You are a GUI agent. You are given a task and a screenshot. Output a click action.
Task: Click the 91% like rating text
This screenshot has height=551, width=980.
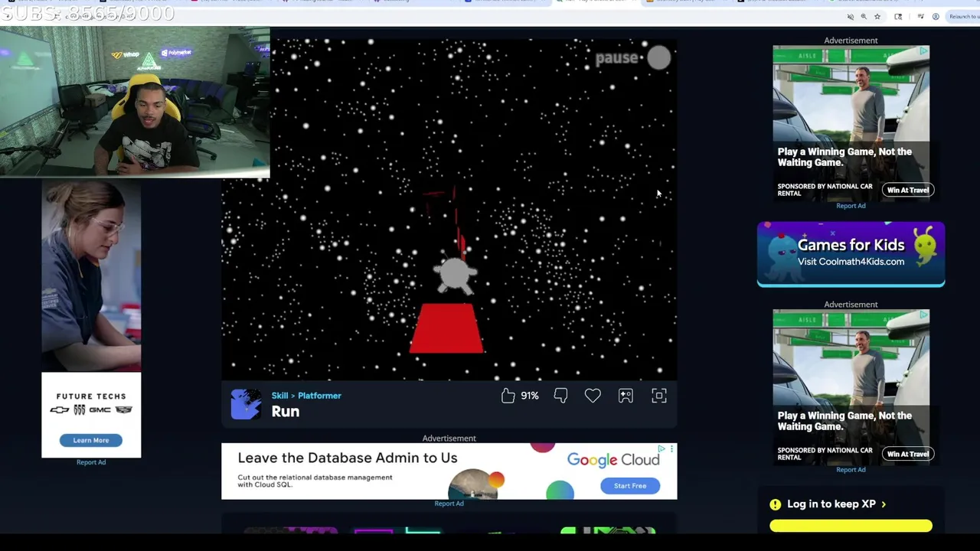(x=530, y=396)
